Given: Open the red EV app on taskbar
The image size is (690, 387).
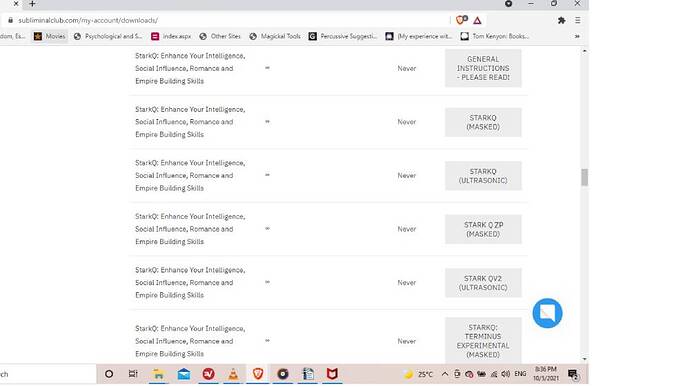Looking at the screenshot, I should coord(209,374).
